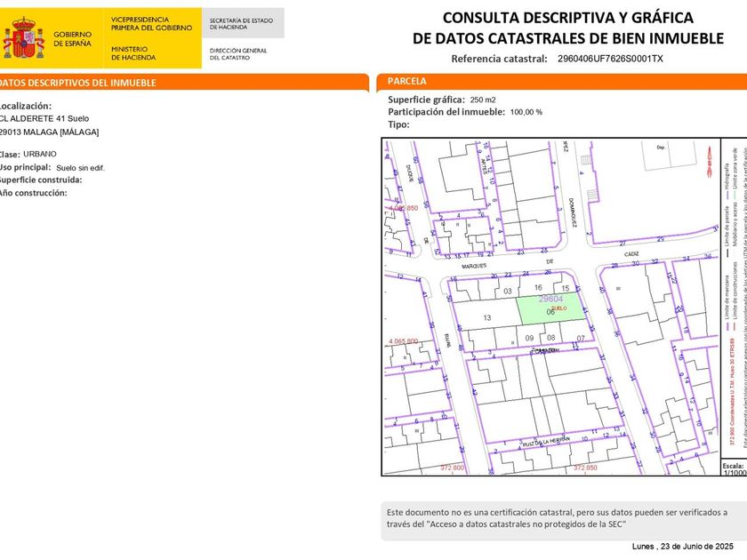Click the title line 'DE DATOS CATASTRALES DE BIEN INMUEBLE'
The image size is (747, 560).
(x=568, y=38)
